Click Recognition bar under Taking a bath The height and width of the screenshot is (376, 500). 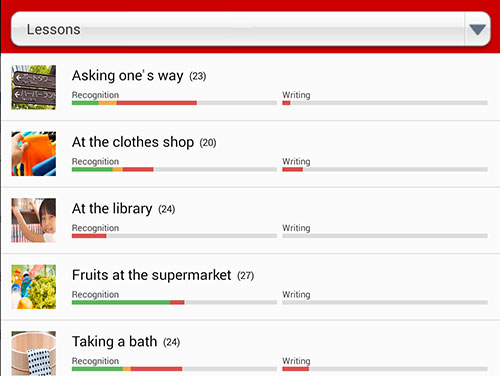[174, 369]
